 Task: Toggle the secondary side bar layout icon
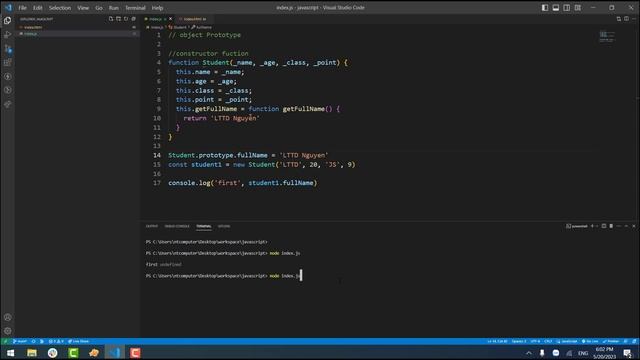567,7
